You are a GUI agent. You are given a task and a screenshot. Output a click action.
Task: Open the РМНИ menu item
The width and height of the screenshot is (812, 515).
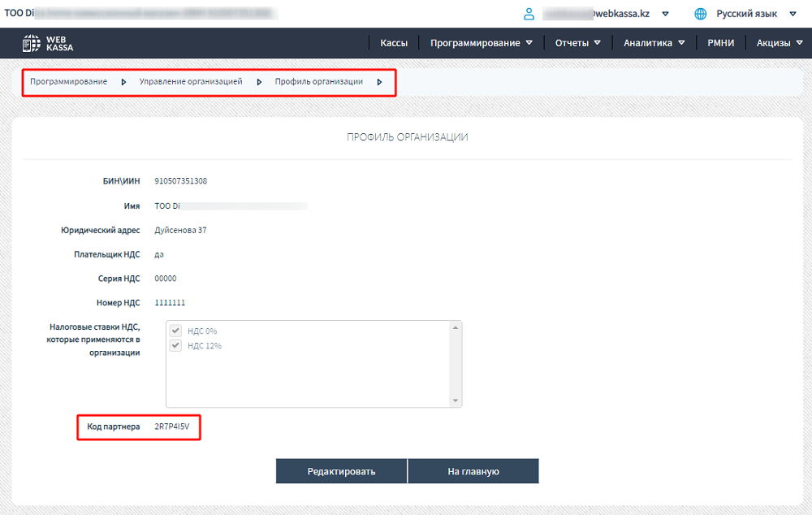click(721, 43)
